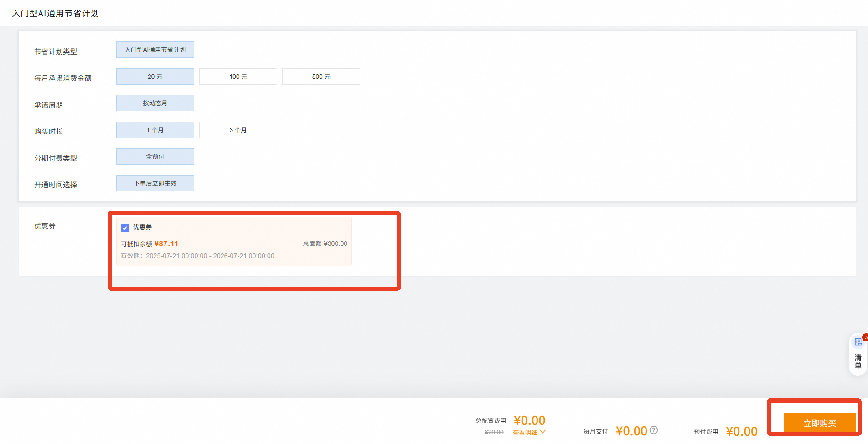Click the help icon beside 每月支付 price
Screen dimensions: 868x444
[654, 430]
